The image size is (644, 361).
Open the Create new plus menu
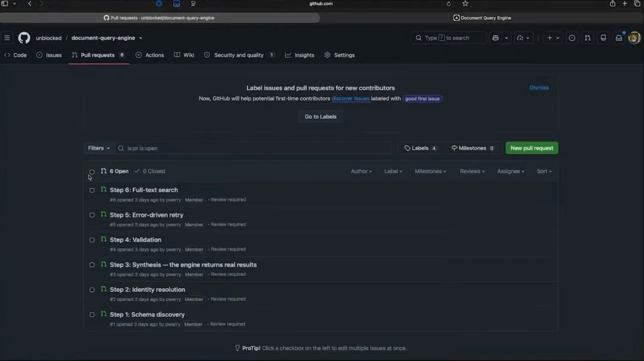552,38
